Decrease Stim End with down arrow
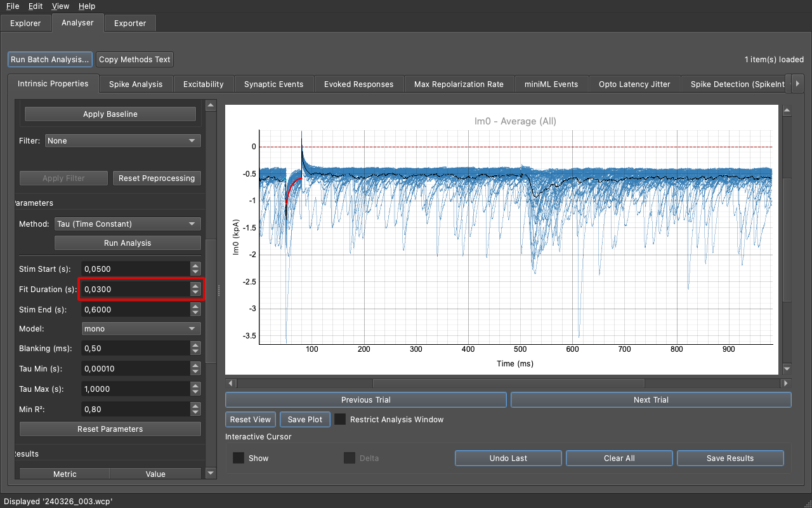Viewport: 812px width, 508px height. 195,314
